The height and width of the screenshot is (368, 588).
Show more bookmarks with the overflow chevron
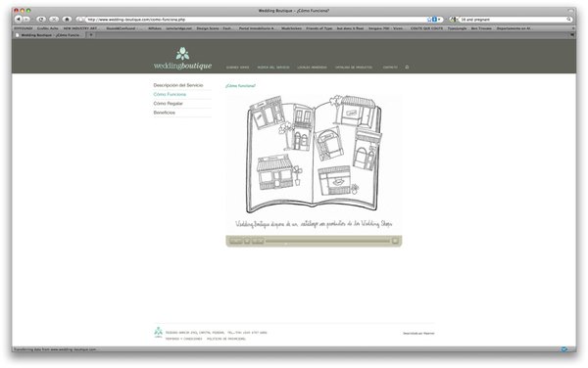click(x=572, y=28)
